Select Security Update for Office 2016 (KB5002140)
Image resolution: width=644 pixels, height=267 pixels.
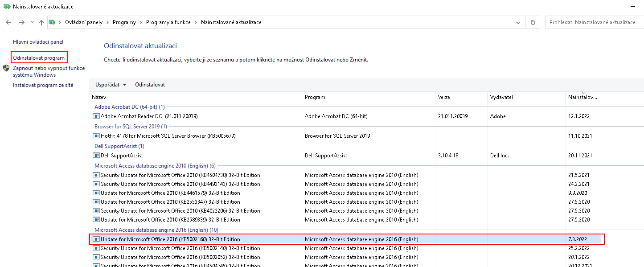(180, 248)
